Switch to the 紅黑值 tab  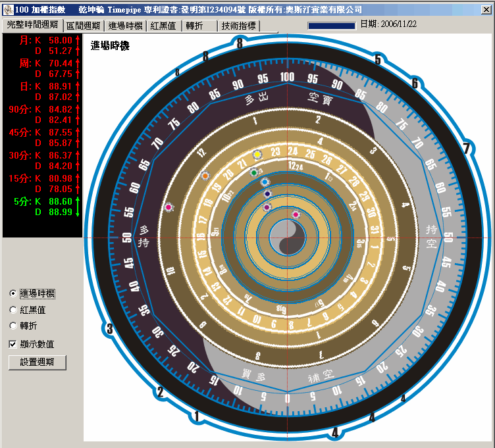point(163,26)
